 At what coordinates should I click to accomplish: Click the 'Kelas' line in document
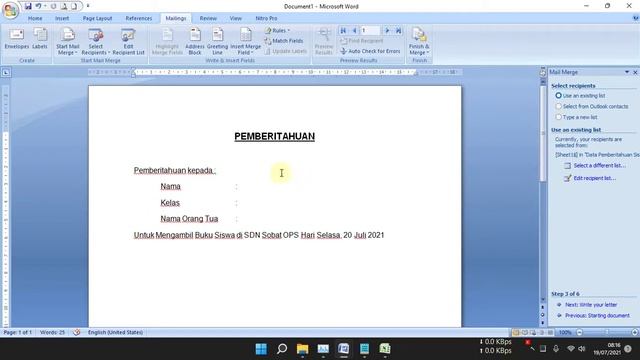point(170,203)
